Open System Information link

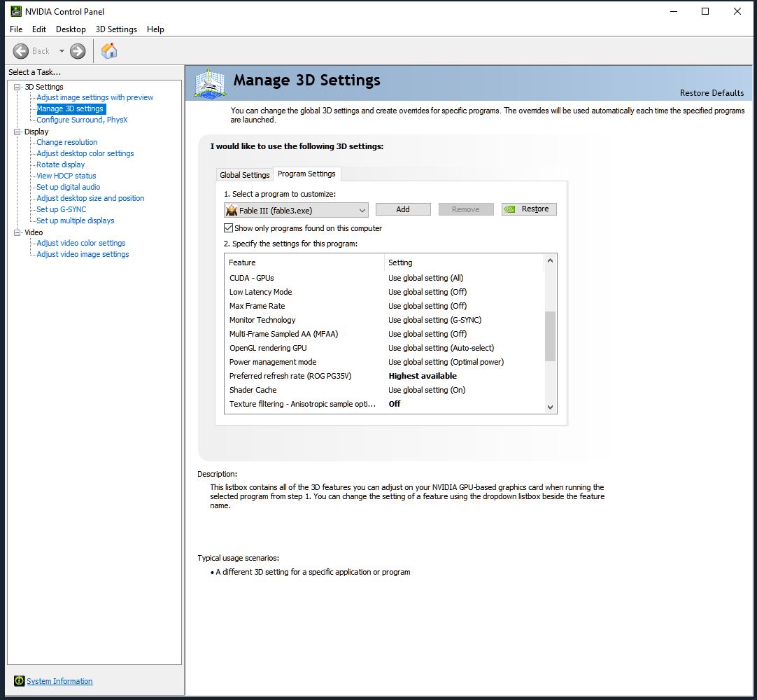60,681
